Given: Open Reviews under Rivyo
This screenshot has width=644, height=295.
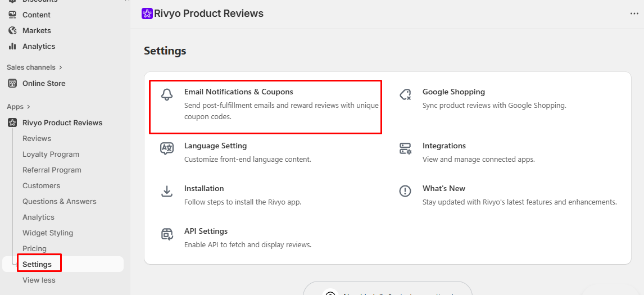Looking at the screenshot, I should (37, 138).
